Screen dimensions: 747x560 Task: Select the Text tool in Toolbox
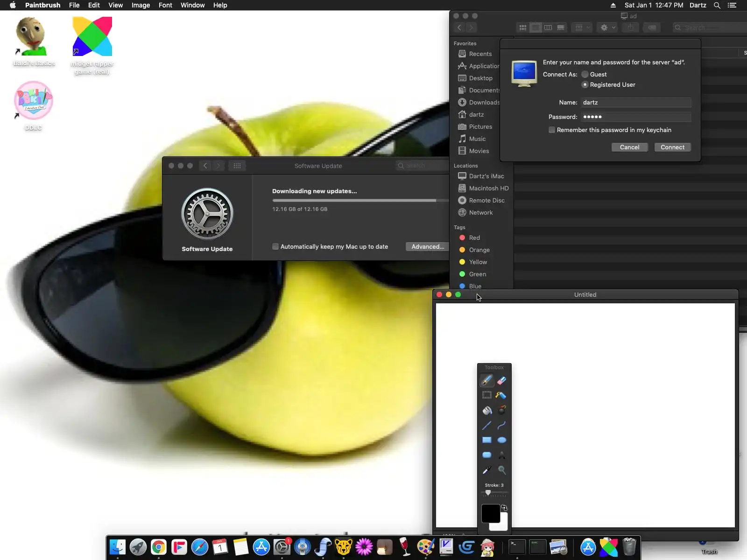[502, 455]
